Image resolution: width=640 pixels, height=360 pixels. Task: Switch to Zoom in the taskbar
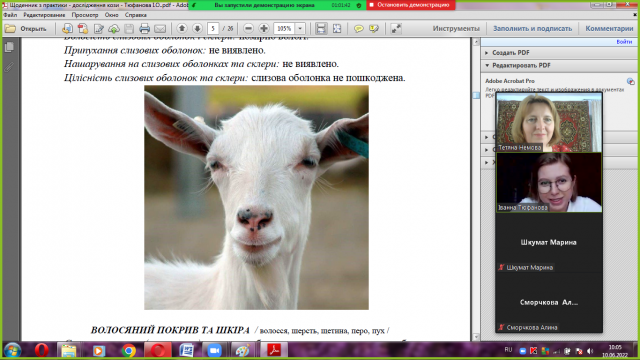pyautogui.click(x=214, y=350)
